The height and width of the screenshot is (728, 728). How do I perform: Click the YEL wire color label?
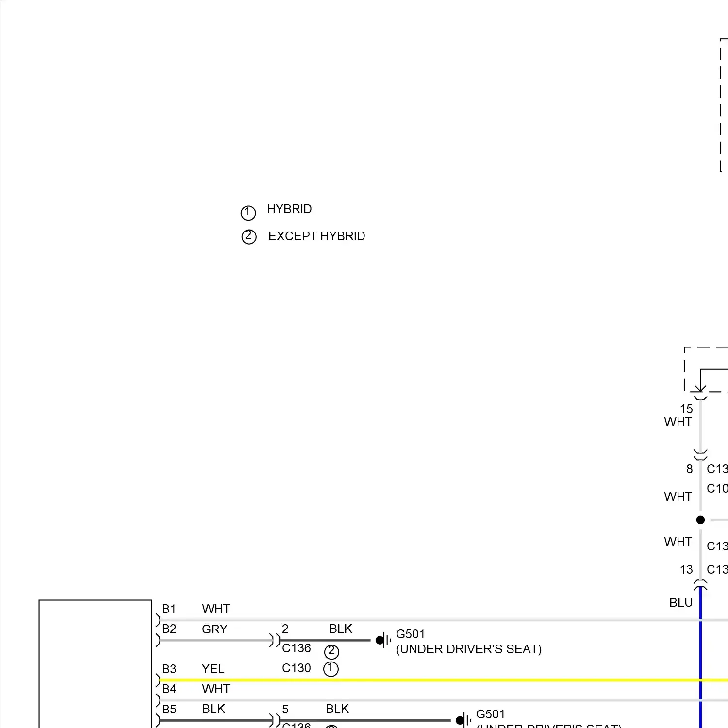(x=213, y=669)
